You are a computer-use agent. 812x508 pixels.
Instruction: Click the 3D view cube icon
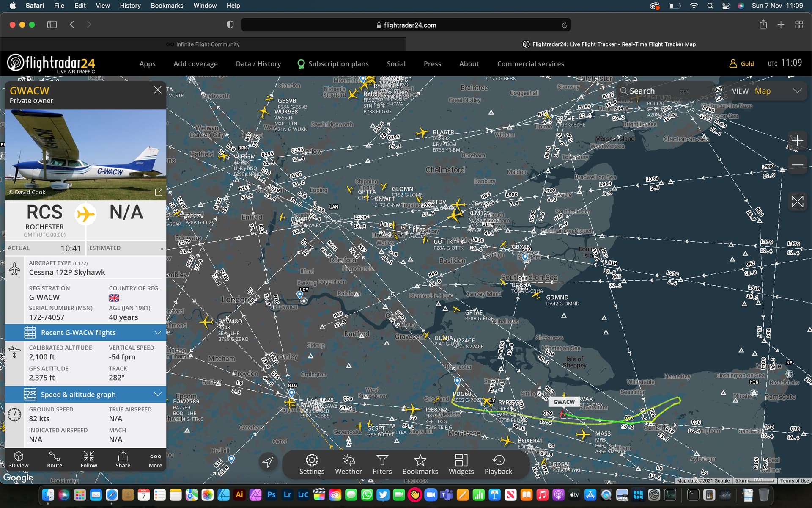click(x=19, y=459)
